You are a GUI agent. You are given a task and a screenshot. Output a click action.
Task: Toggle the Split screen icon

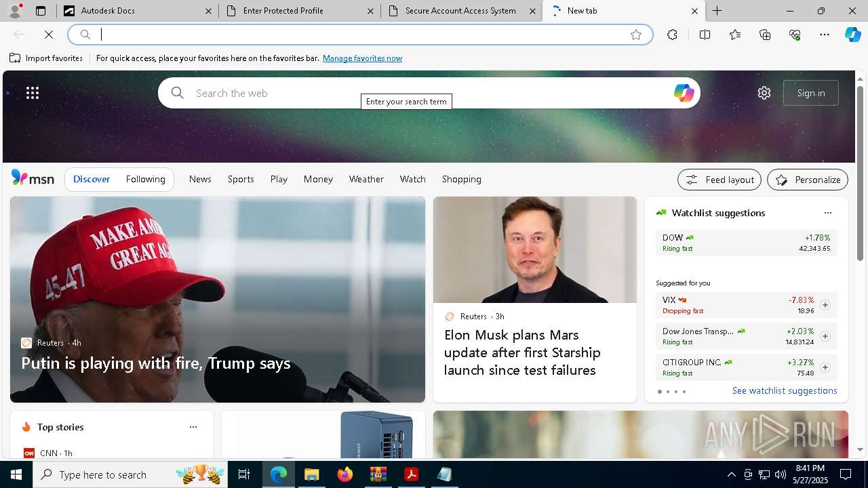[x=705, y=35]
